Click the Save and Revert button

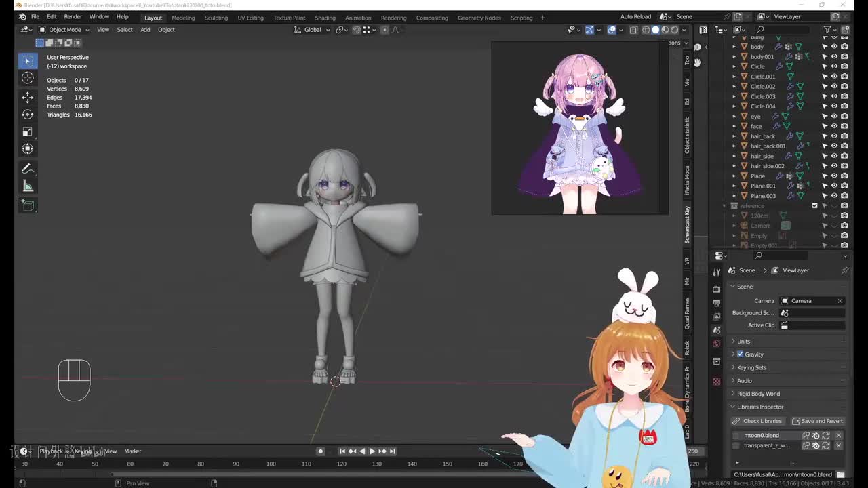pyautogui.click(x=817, y=421)
